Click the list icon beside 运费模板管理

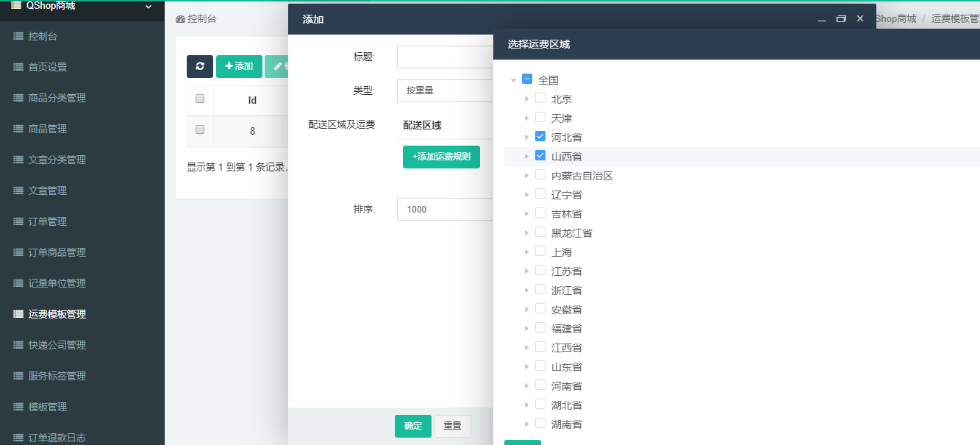(18, 314)
